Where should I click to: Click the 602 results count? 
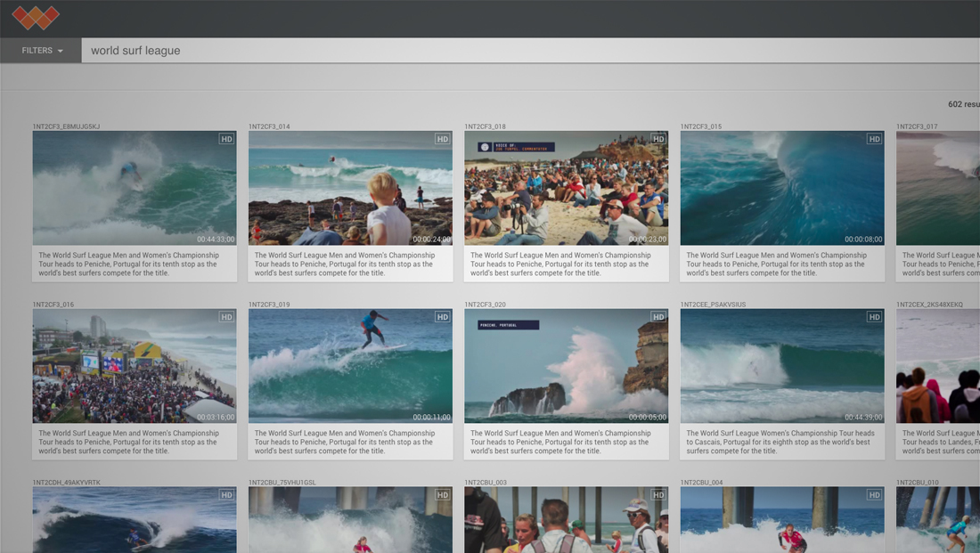tap(964, 104)
